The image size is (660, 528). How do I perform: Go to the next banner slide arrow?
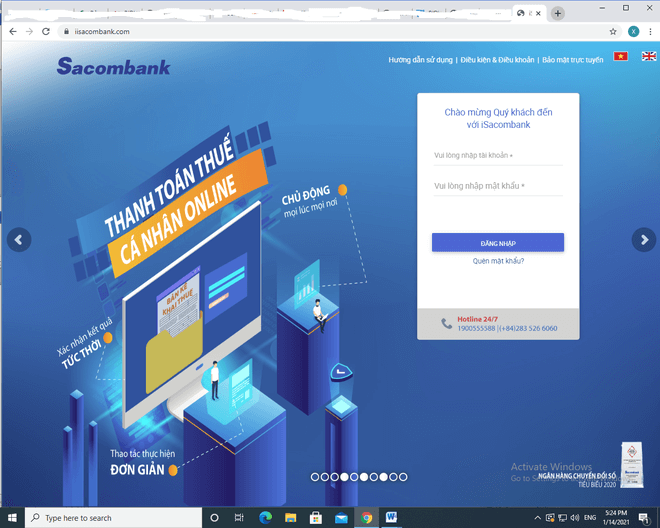[x=644, y=240]
